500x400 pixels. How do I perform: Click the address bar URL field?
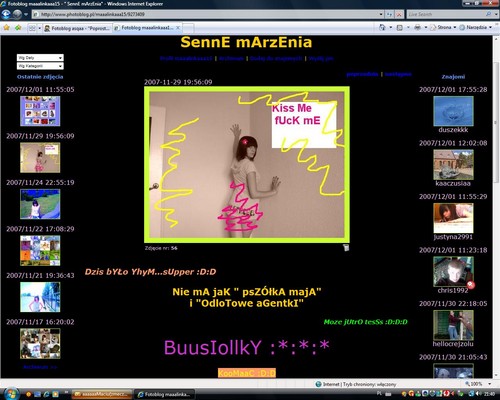207,14
